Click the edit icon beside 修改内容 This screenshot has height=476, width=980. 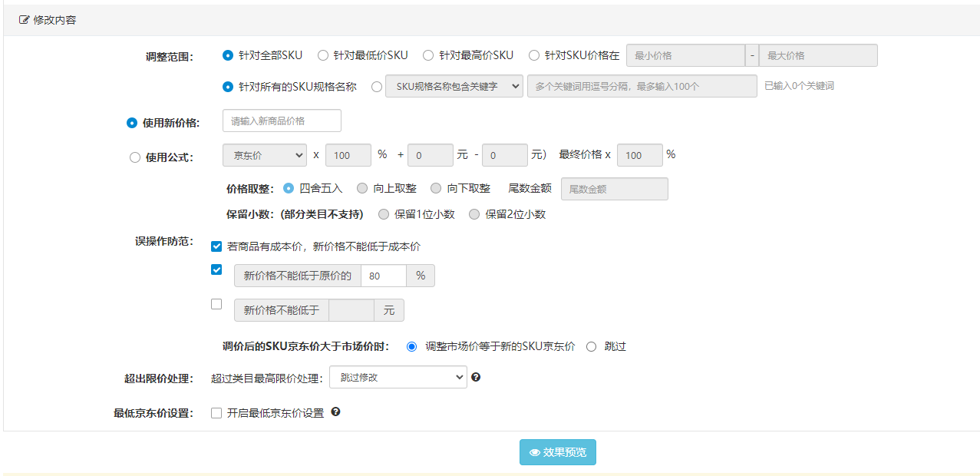pyautogui.click(x=24, y=20)
